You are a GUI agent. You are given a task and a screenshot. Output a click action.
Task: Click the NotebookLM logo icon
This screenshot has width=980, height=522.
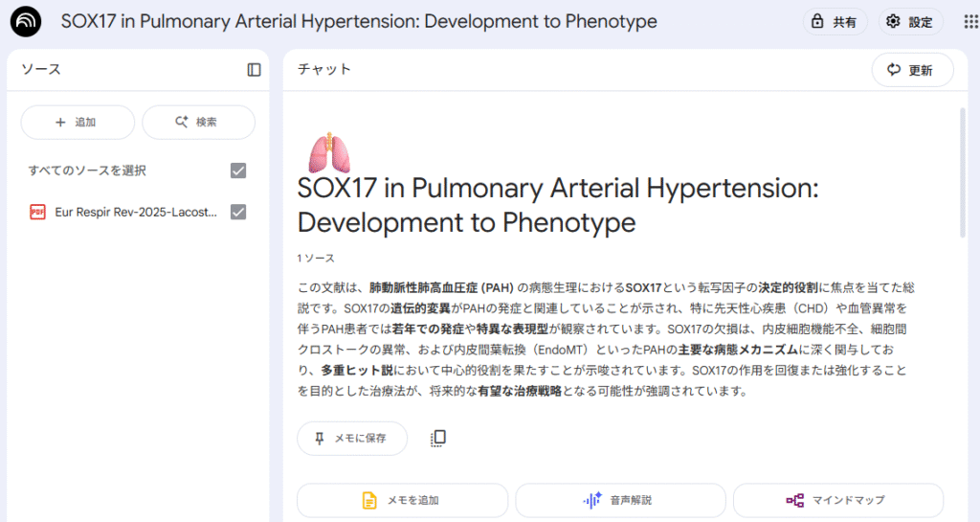click(x=26, y=21)
